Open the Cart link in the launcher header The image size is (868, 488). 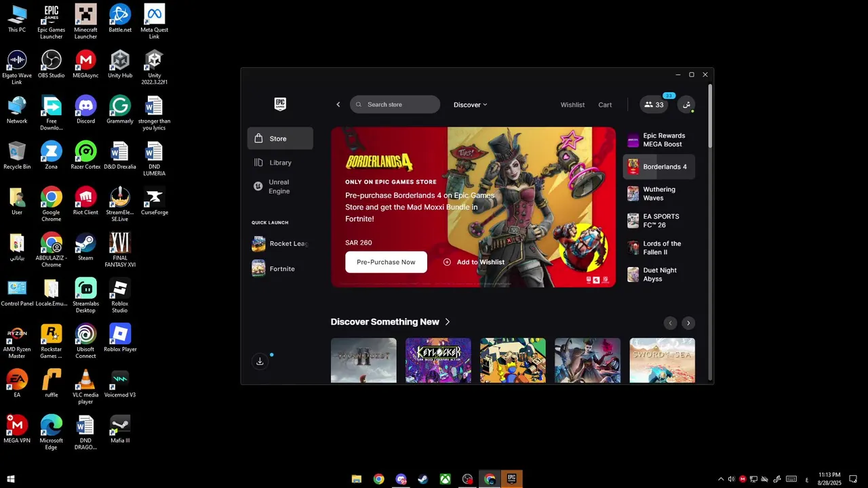(x=605, y=104)
